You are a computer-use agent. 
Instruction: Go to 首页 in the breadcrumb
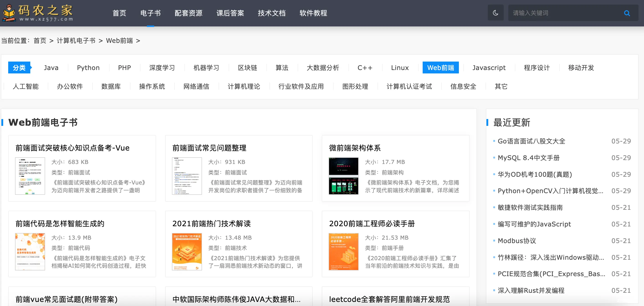point(40,40)
